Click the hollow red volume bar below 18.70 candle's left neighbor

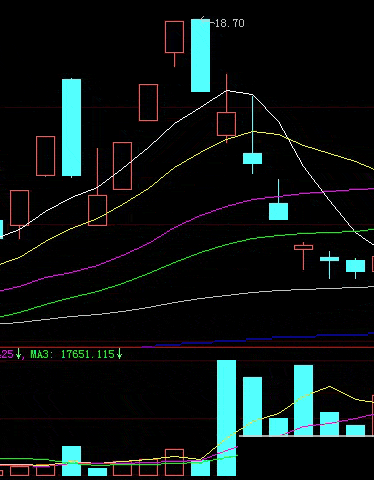[x=174, y=462]
